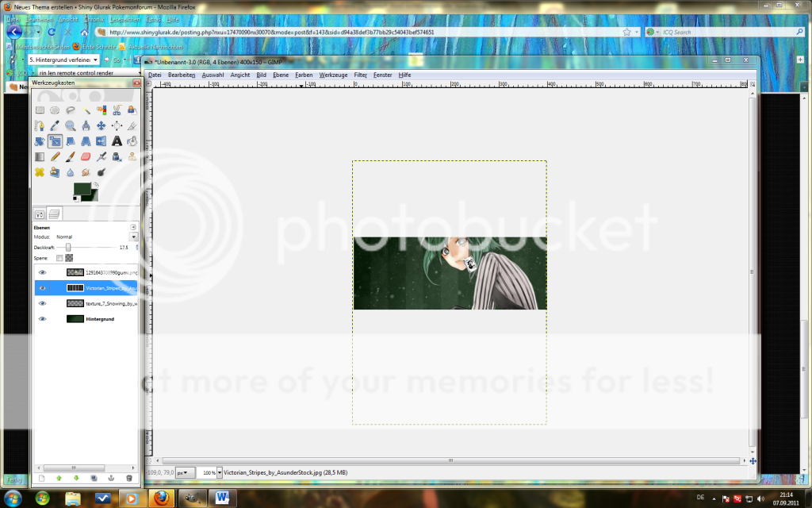Click the Deckkraft opacity slider handle
Image resolution: width=812 pixels, height=508 pixels.
click(68, 248)
